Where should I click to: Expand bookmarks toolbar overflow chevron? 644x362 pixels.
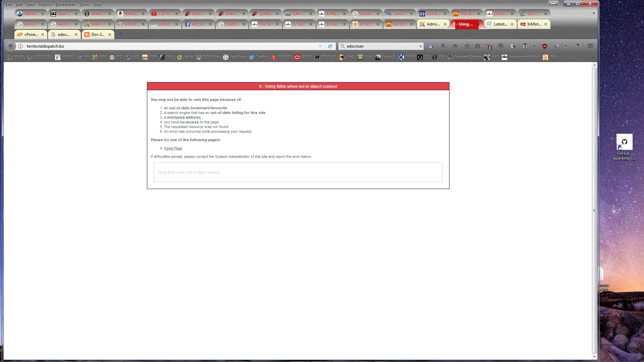pos(593,58)
